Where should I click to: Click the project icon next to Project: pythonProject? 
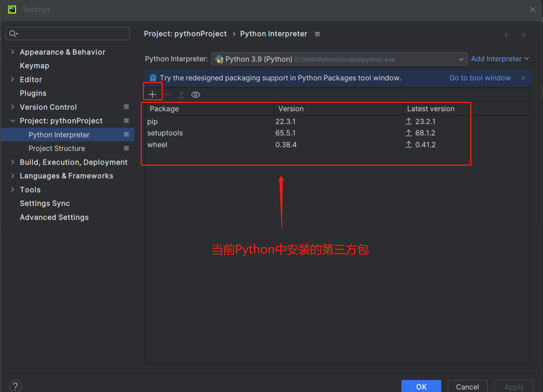tap(126, 121)
